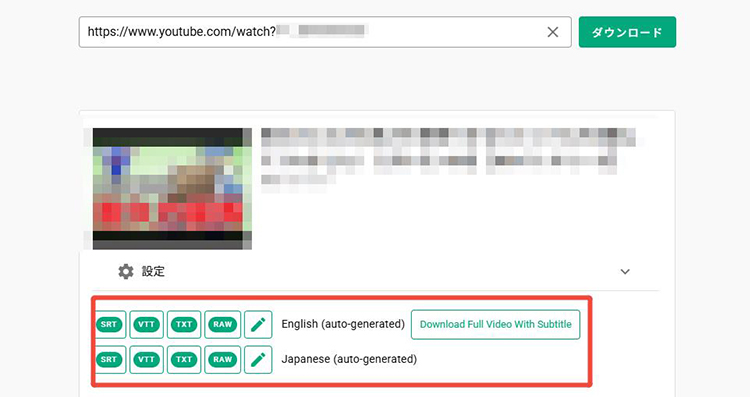750x397 pixels.
Task: Edit Japanese subtitles with pencil icon
Action: pyautogui.click(x=258, y=359)
